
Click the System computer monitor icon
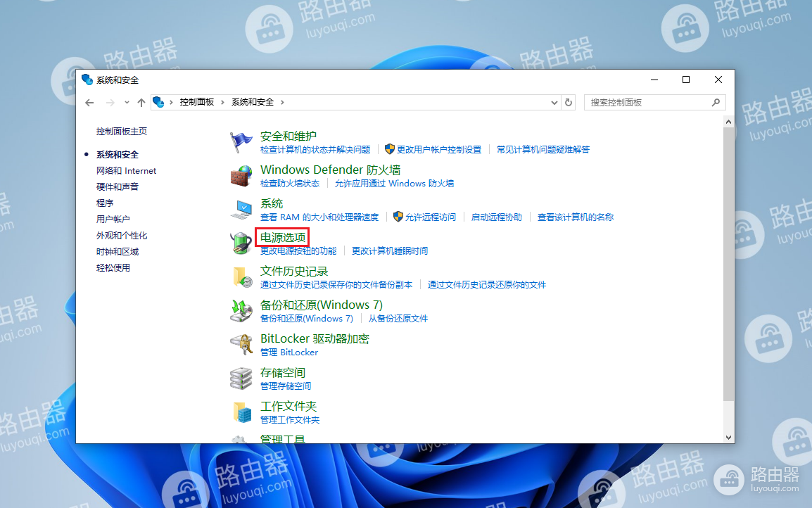click(x=241, y=210)
